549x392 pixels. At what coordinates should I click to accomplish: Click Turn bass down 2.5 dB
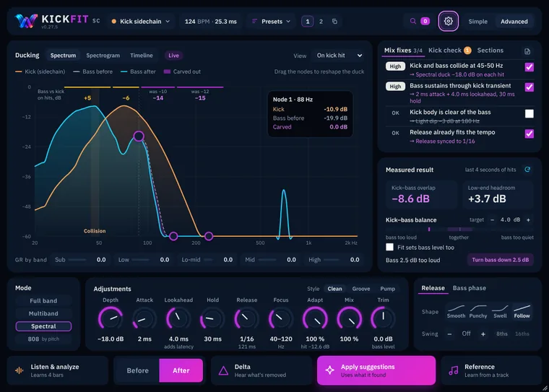click(501, 260)
